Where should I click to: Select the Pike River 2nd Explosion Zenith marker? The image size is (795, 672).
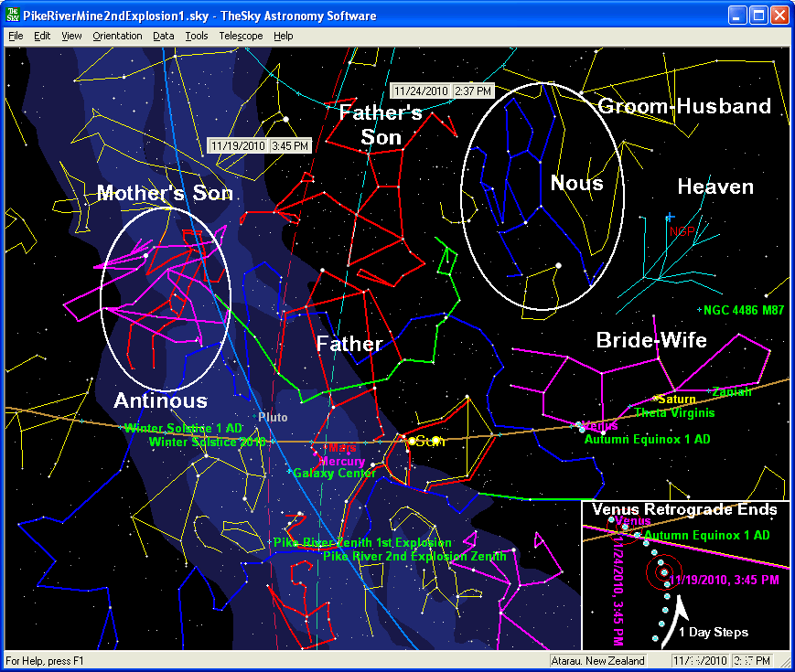319,555
